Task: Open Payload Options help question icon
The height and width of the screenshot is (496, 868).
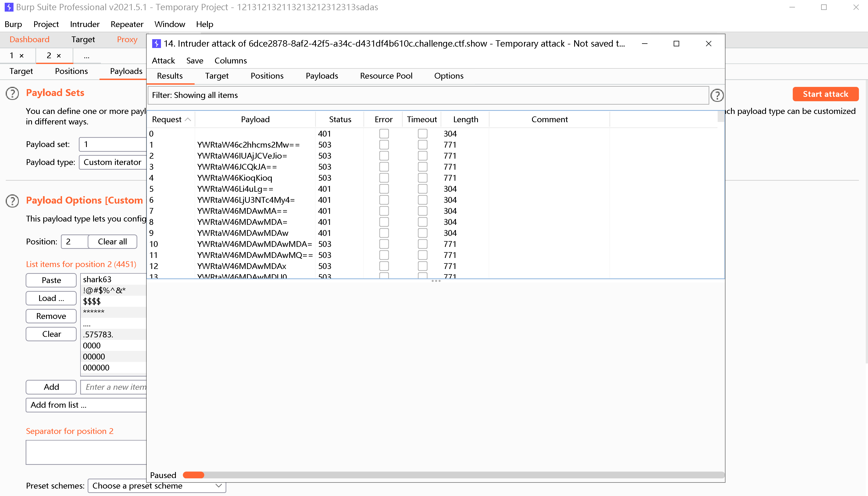Action: click(12, 201)
